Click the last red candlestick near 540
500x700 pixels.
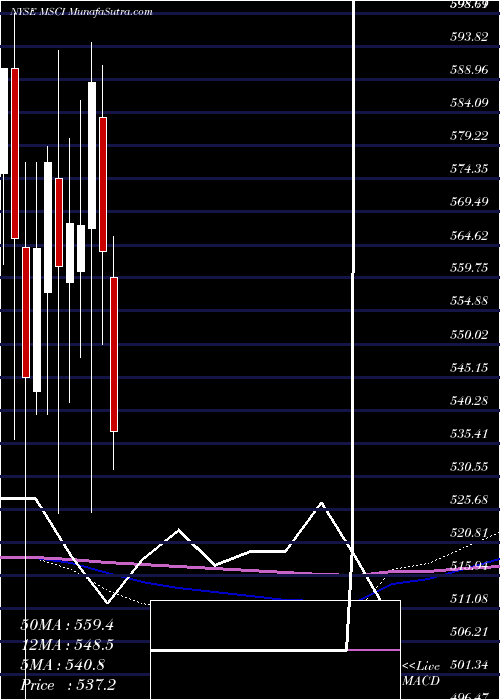(x=114, y=354)
